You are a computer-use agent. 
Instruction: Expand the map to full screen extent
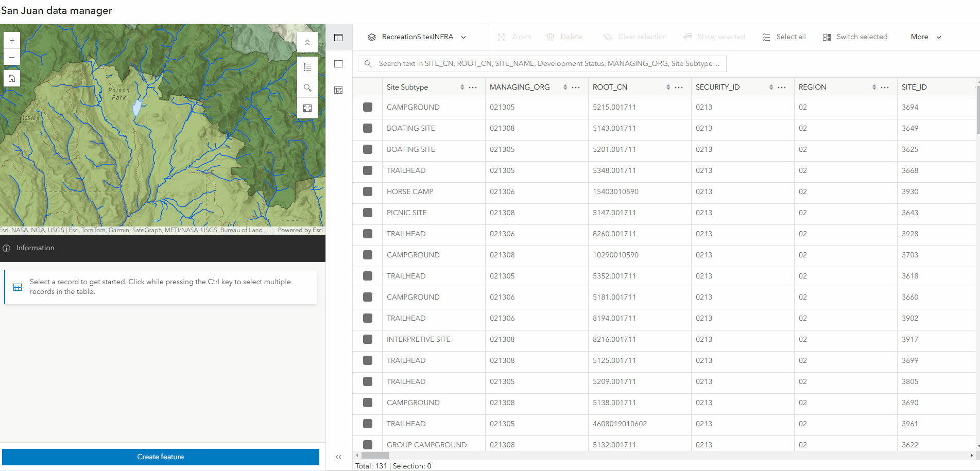click(307, 108)
